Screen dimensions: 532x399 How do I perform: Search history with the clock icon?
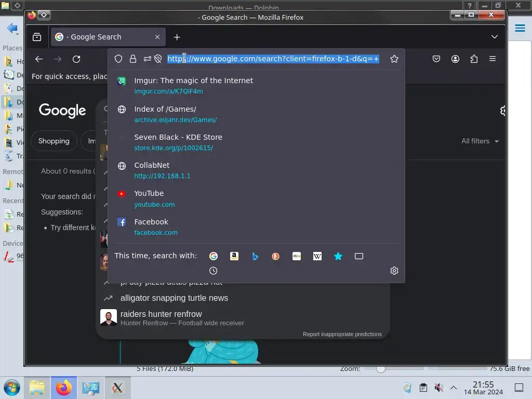[x=213, y=271]
